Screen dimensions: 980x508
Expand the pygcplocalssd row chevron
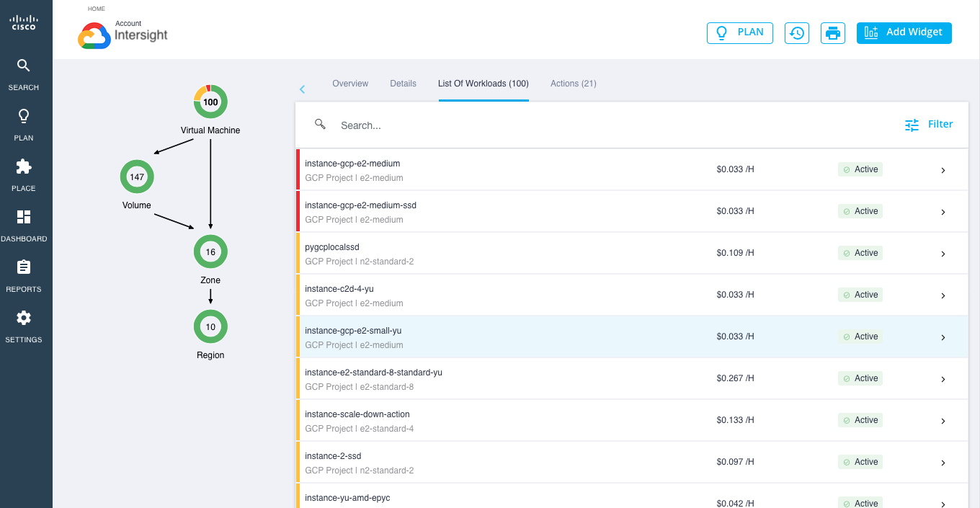tap(943, 254)
